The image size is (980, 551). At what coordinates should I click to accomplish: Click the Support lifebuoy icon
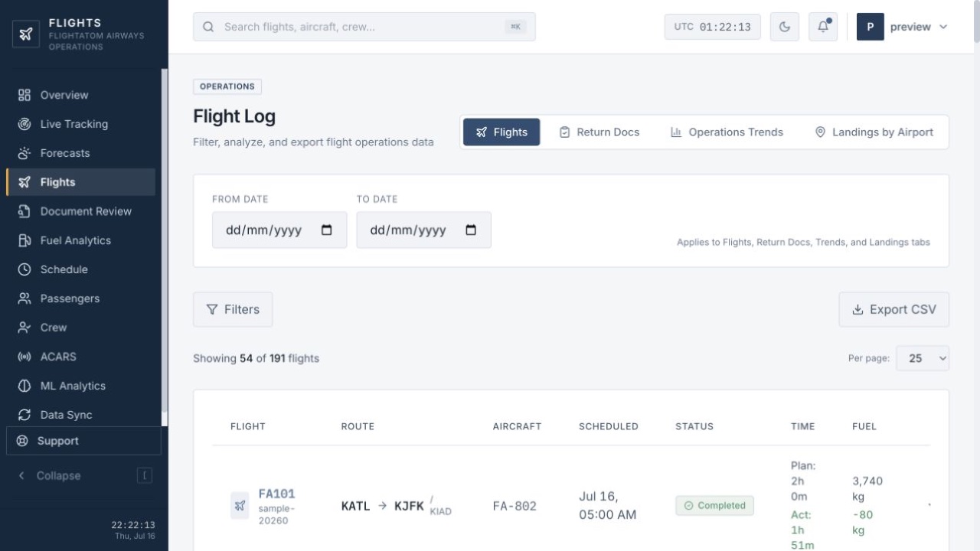[x=22, y=441]
